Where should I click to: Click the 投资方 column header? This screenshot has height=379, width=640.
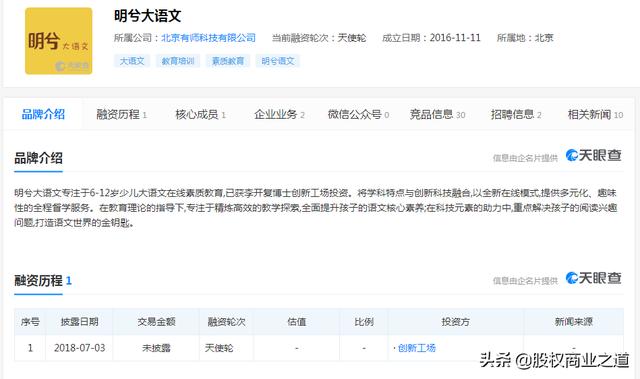pos(456,321)
